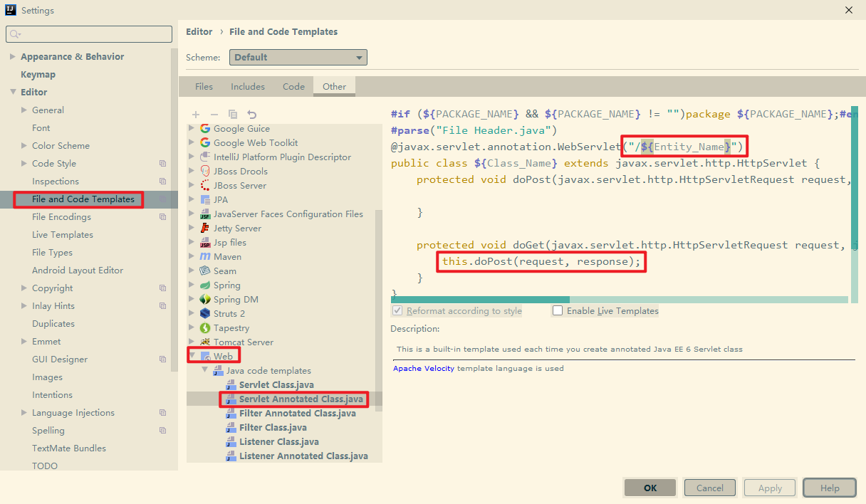Click the revert template arrow icon

click(251, 115)
